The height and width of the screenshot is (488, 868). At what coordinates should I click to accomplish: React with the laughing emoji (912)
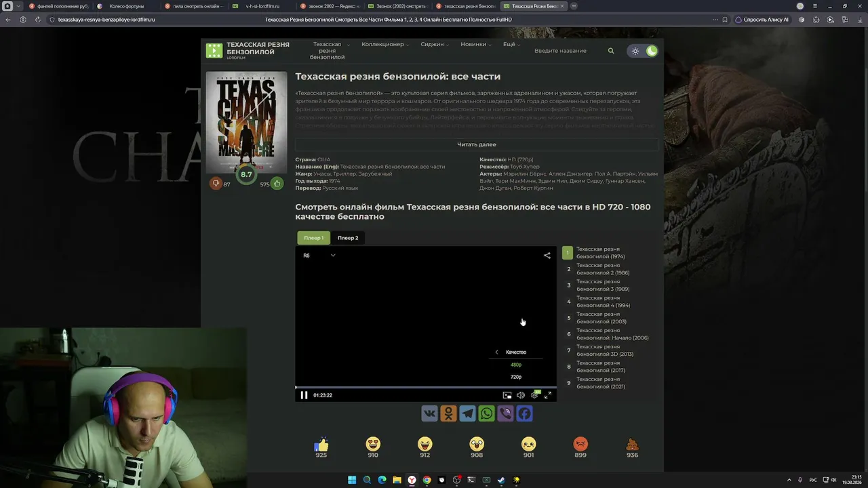(x=425, y=444)
